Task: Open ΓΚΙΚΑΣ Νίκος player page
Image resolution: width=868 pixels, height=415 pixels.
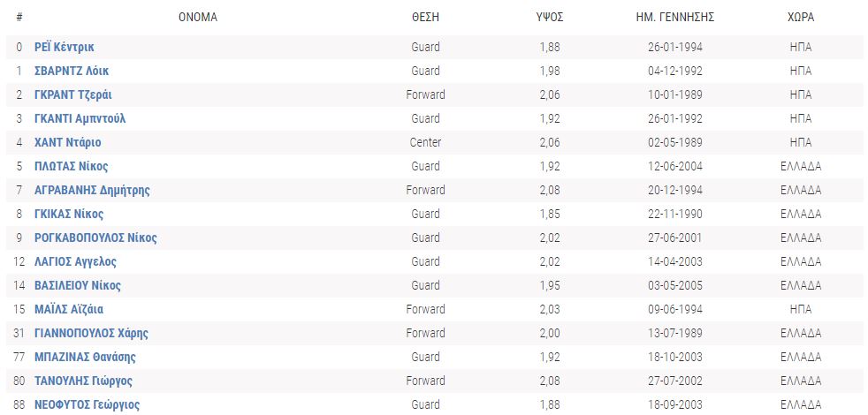Action: pyautogui.click(x=69, y=214)
